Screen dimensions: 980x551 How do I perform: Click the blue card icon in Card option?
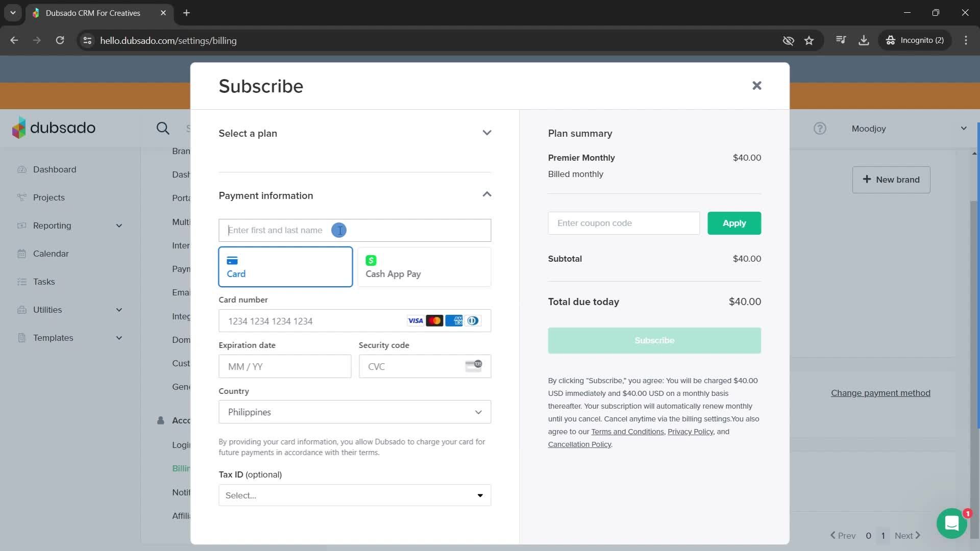232,260
